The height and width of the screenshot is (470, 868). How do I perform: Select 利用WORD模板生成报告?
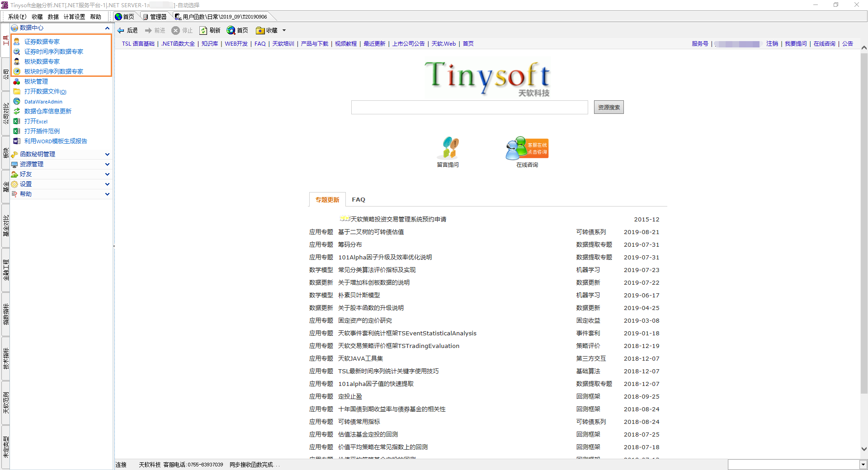(56, 141)
